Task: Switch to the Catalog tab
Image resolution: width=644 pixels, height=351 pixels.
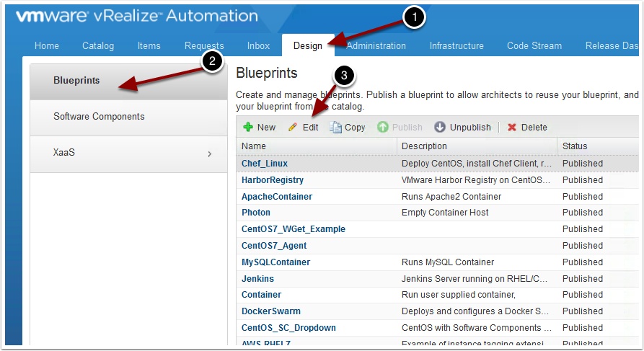Action: (98, 45)
